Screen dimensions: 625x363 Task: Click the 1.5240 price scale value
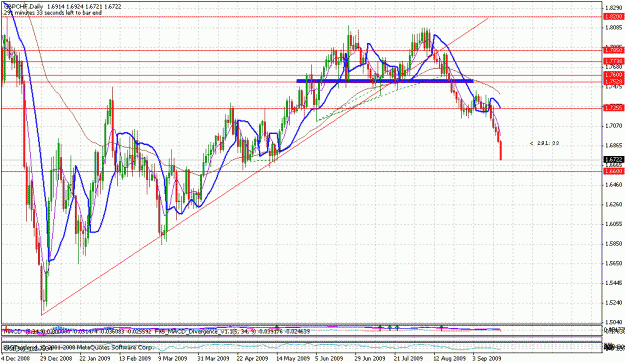(613, 303)
